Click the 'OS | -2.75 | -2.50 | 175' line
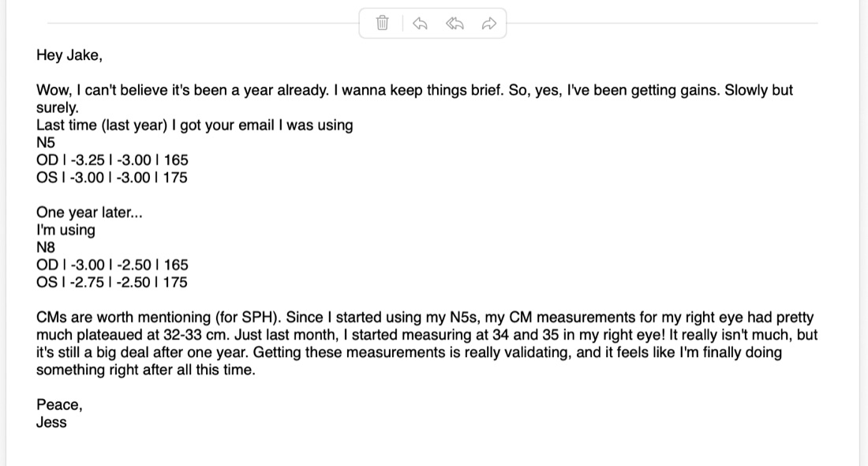The width and height of the screenshot is (868, 466). (x=112, y=283)
